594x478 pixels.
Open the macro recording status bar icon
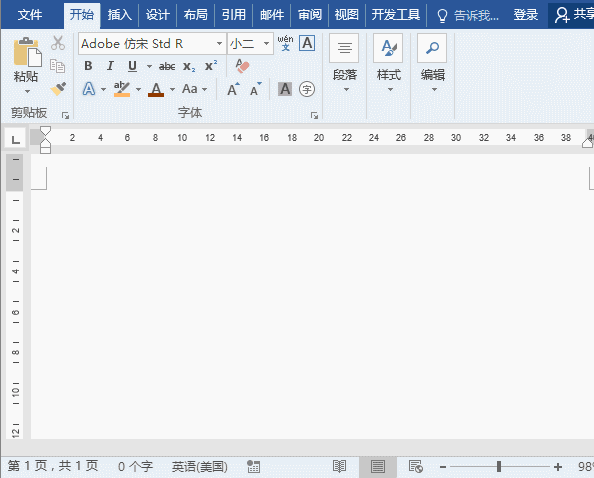point(253,466)
